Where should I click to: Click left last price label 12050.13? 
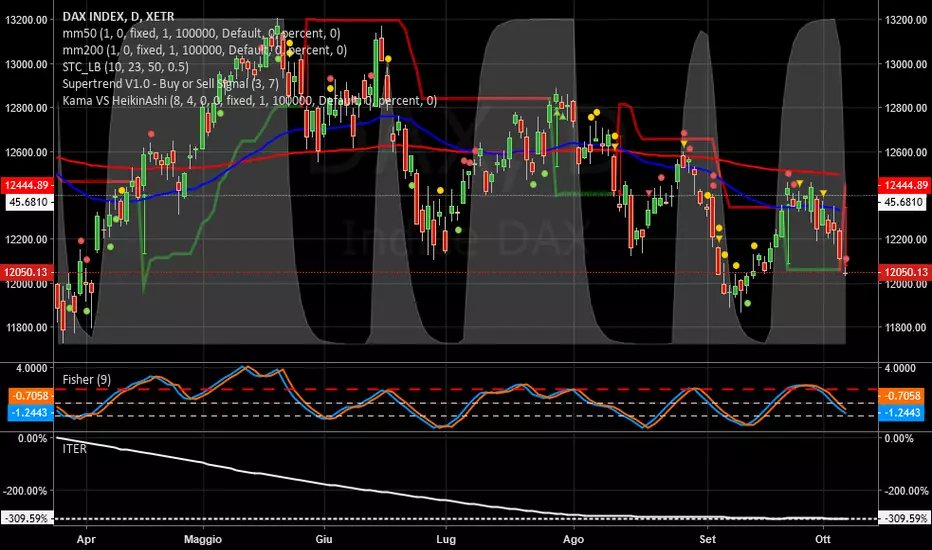[x=26, y=272]
